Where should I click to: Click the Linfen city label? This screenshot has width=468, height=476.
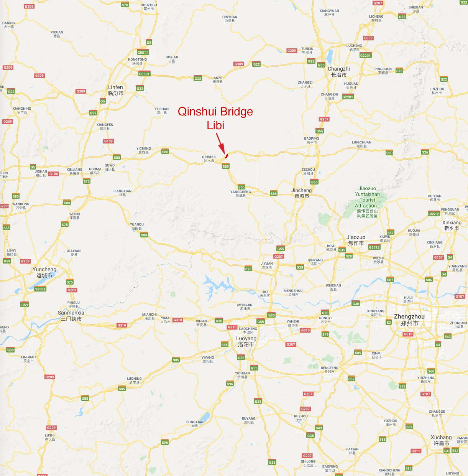[x=115, y=90]
